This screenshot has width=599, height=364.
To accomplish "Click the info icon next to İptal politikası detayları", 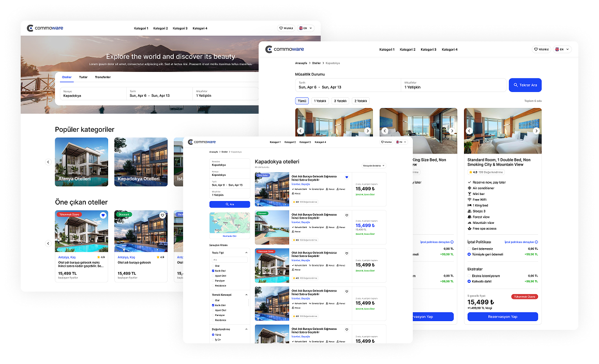I will tap(536, 242).
